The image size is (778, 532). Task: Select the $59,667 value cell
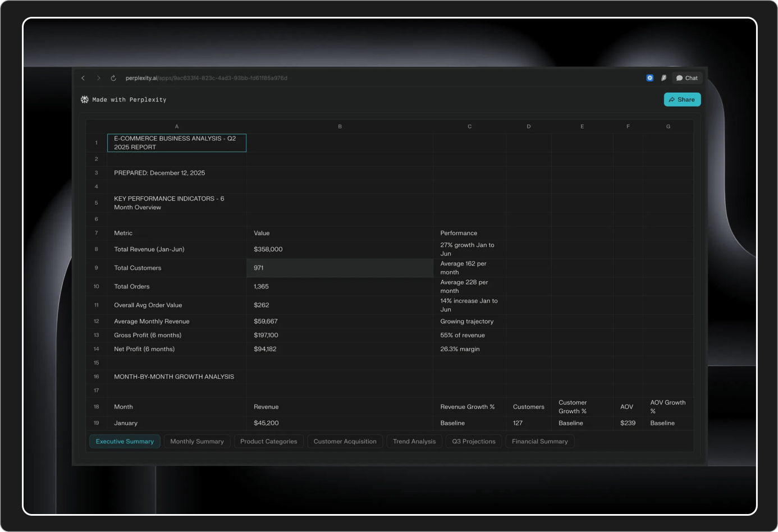[x=340, y=322]
